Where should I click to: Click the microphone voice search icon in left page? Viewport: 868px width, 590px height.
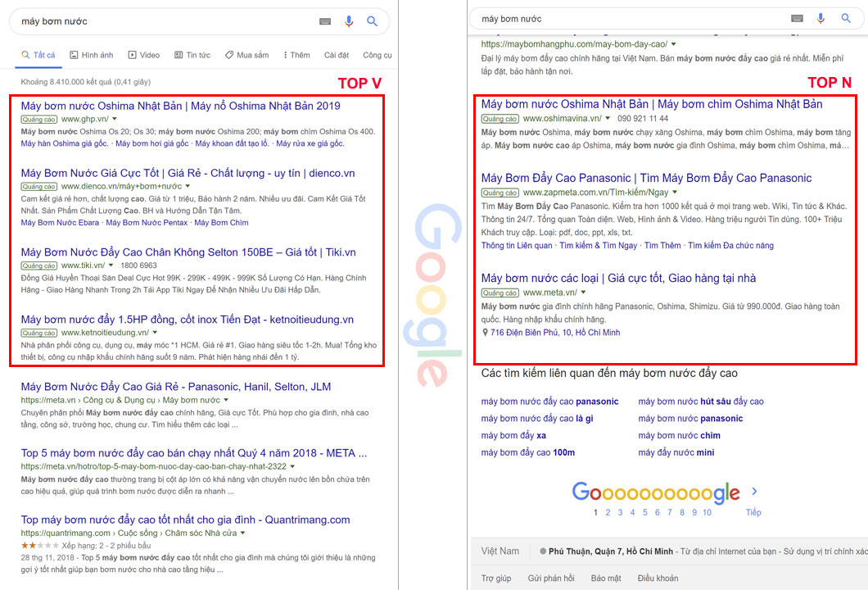coord(349,21)
